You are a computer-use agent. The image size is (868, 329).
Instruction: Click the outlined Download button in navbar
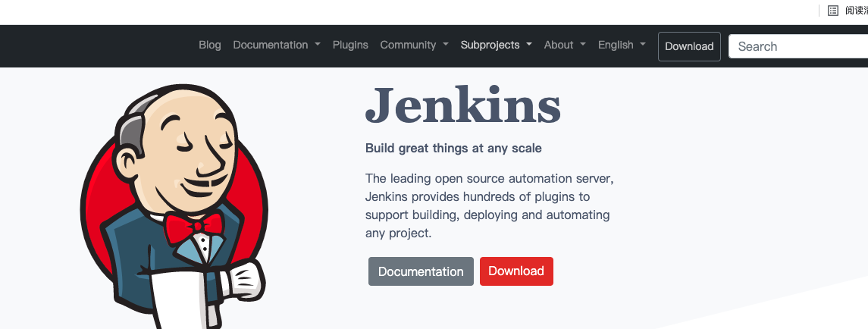tap(689, 46)
